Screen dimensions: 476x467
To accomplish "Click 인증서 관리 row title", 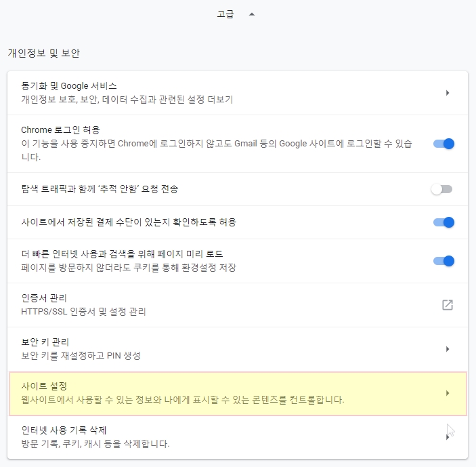I will [44, 298].
